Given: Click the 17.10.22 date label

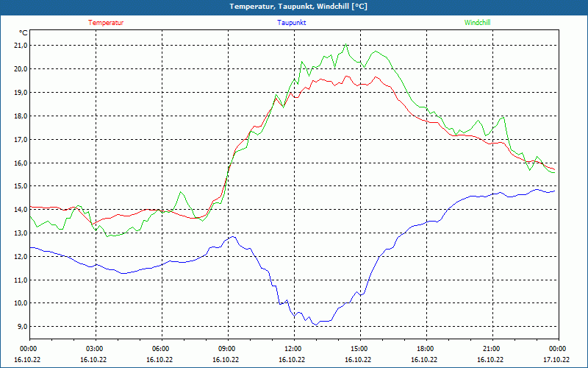Looking at the screenshot, I should click(556, 360).
